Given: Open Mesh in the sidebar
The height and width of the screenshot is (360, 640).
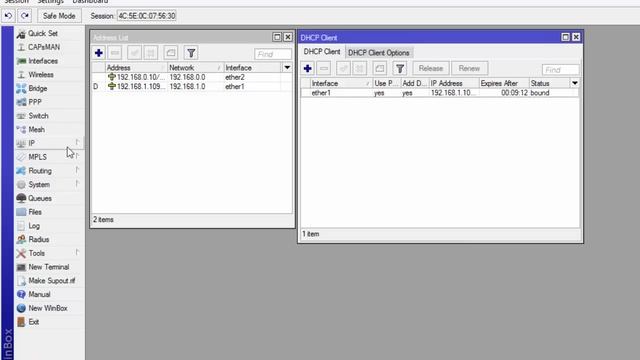Looking at the screenshot, I should (x=36, y=129).
